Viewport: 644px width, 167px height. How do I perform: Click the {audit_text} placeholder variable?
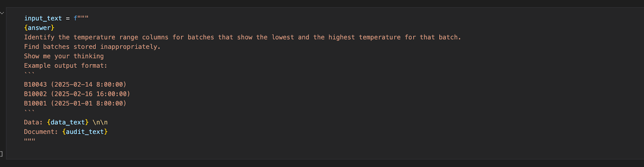(x=85, y=132)
